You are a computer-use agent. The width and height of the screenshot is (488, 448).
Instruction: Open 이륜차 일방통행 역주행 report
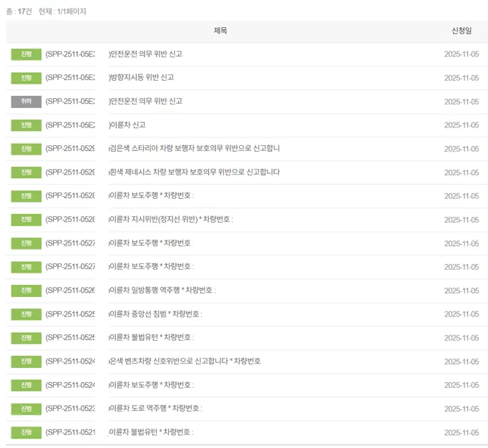pos(162,291)
